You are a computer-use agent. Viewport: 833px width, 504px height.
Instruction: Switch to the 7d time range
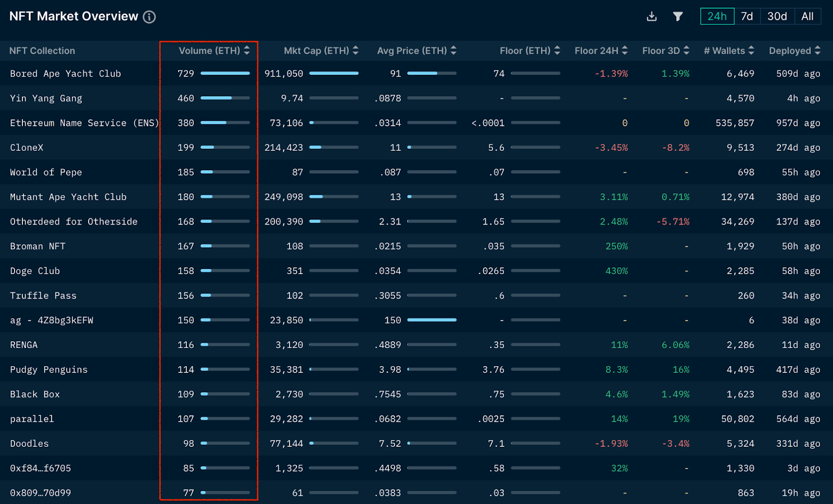pyautogui.click(x=747, y=16)
